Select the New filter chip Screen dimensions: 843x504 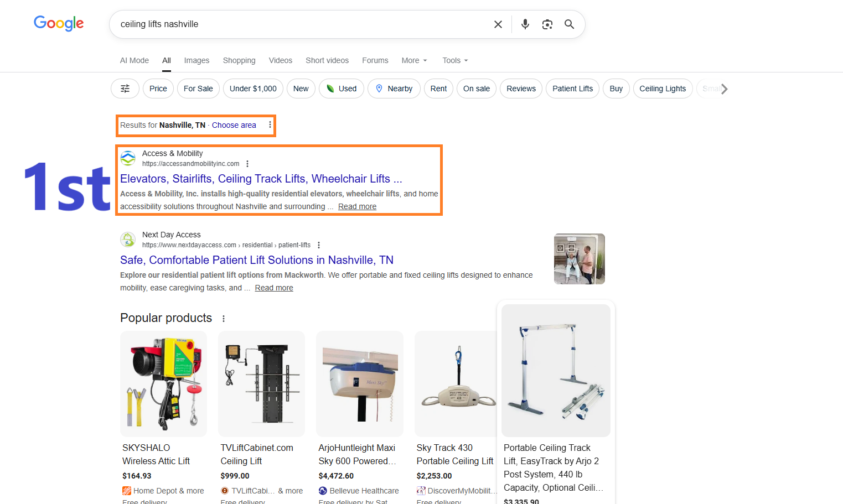pos(301,89)
